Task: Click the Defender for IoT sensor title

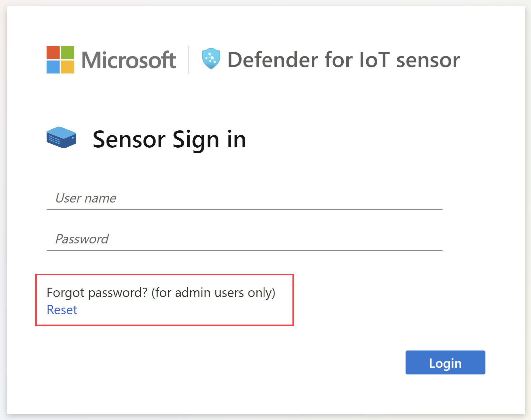Action: (344, 60)
